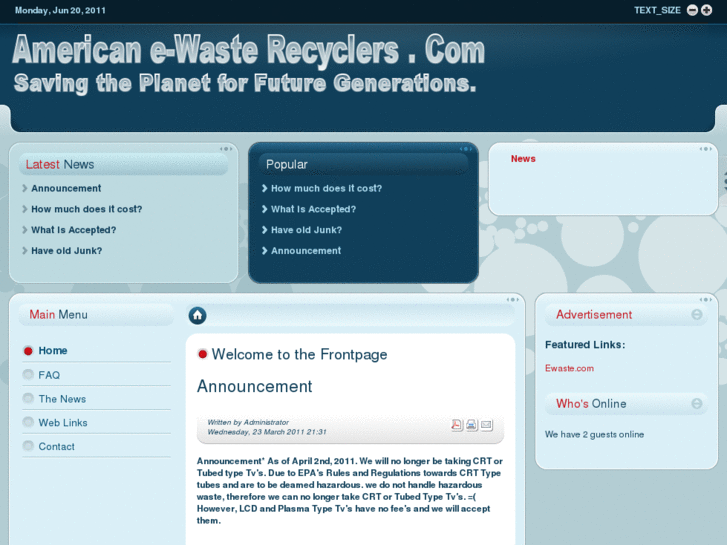This screenshot has width=727, height=545.
Task: Open Contact in Main Menu
Action: (57, 447)
